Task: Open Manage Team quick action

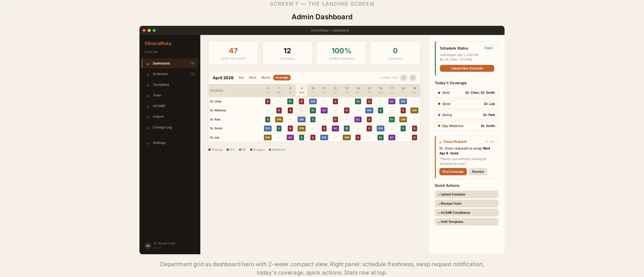Action: point(466,204)
